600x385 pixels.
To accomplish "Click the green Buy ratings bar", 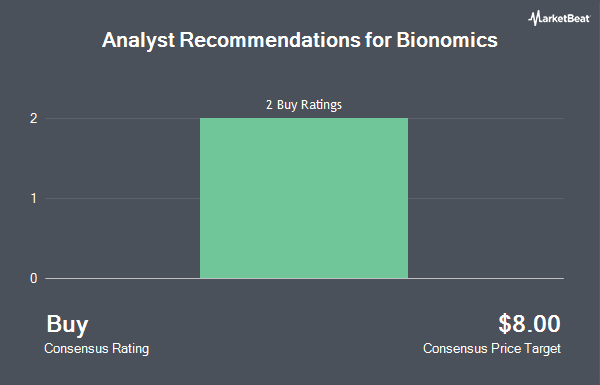I will click(x=304, y=198).
